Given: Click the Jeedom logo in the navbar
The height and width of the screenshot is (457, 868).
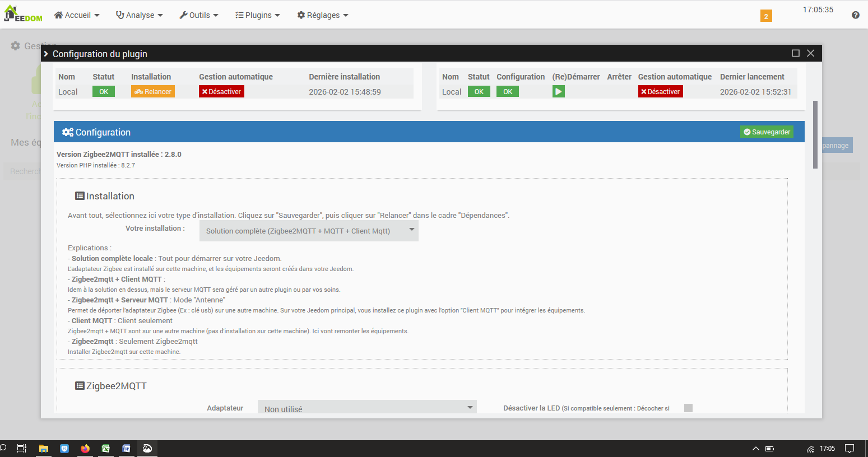Looking at the screenshot, I should [23, 14].
